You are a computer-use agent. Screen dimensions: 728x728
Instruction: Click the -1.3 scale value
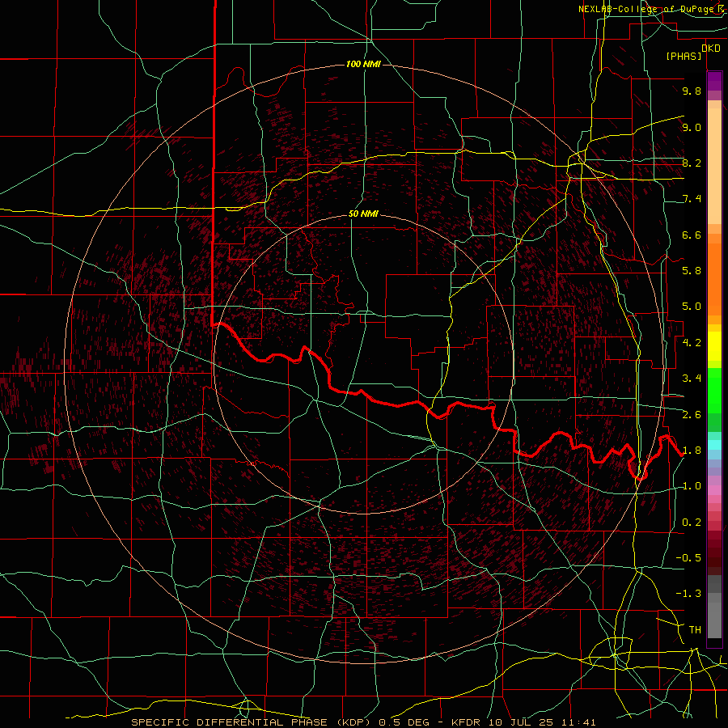(688, 594)
